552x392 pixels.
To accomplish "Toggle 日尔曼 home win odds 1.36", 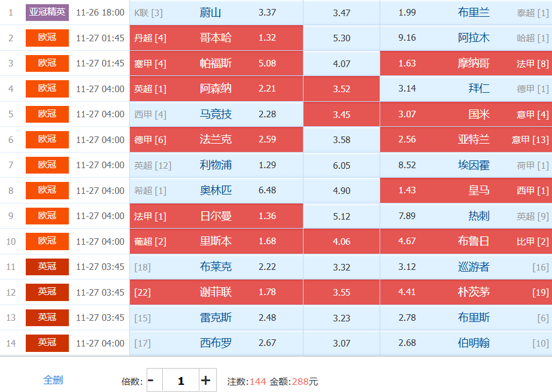I will click(x=216, y=216).
